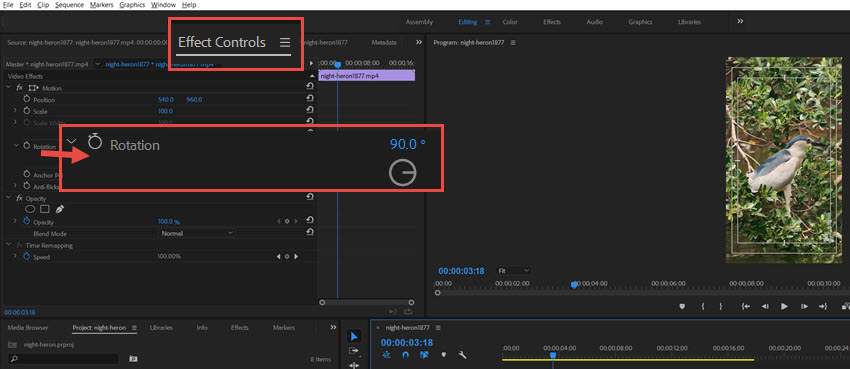This screenshot has width=850, height=369.
Task: Open the Media Browser tab
Action: pyautogui.click(x=28, y=328)
